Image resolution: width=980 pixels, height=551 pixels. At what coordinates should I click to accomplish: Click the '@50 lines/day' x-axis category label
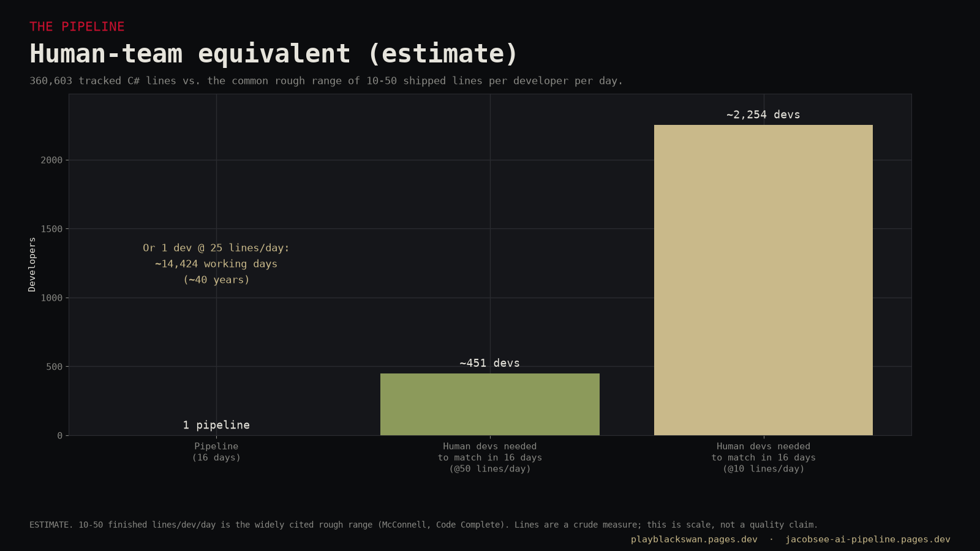click(x=490, y=457)
